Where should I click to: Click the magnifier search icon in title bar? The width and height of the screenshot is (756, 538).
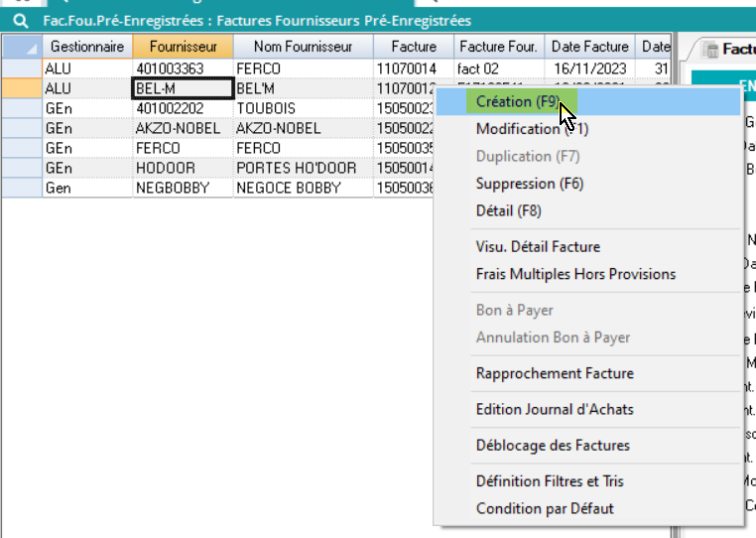19,20
